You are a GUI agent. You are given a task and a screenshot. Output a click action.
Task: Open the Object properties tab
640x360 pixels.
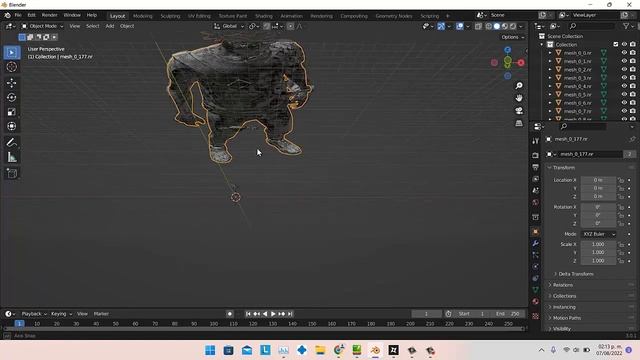tap(536, 232)
